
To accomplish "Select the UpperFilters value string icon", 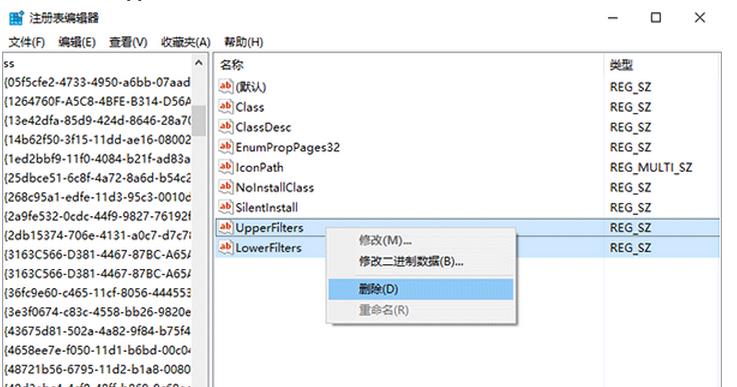I will [226, 227].
